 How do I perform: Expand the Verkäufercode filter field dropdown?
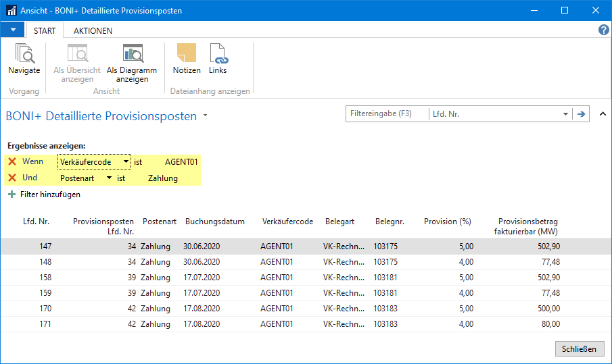(x=126, y=162)
